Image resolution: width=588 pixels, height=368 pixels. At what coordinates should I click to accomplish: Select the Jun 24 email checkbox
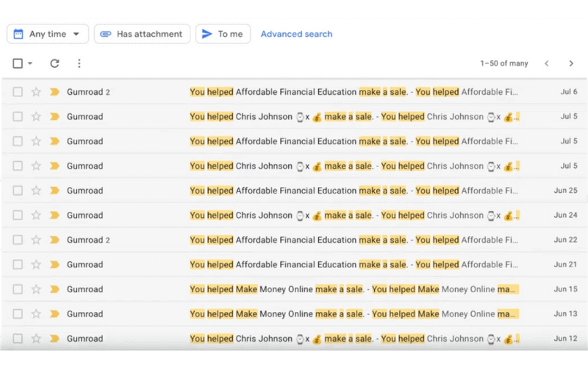click(18, 215)
